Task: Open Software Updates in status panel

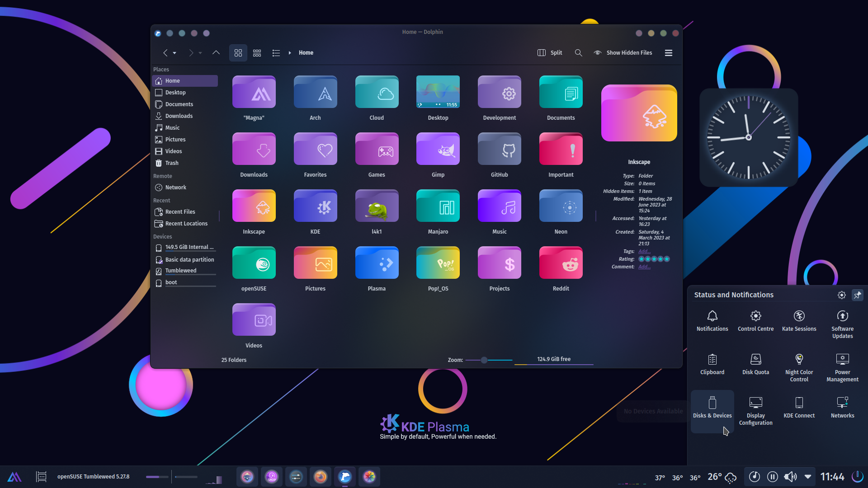Action: pyautogui.click(x=842, y=325)
